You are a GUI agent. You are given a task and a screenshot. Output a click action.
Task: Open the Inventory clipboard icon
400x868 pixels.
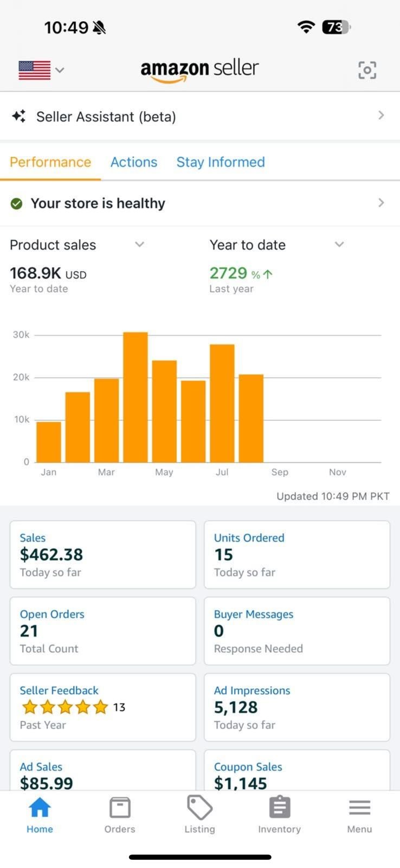point(279,808)
